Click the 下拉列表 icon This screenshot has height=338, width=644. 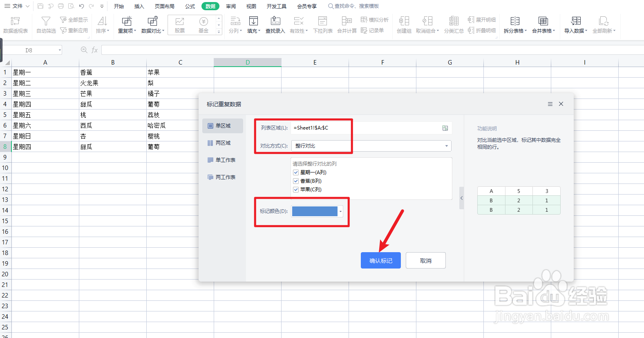323,21
